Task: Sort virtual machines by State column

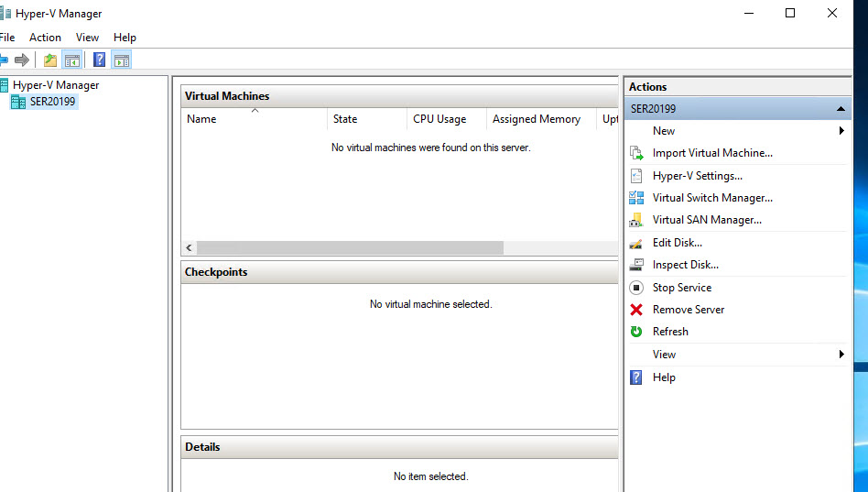Action: (x=345, y=119)
